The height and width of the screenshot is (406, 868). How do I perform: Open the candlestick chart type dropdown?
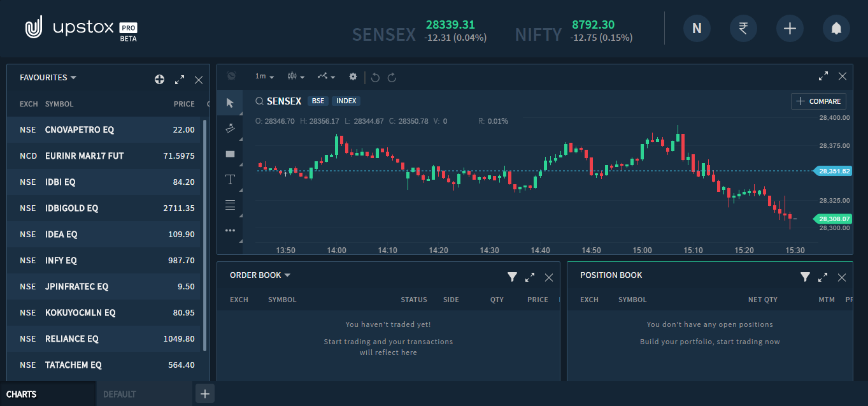click(295, 76)
